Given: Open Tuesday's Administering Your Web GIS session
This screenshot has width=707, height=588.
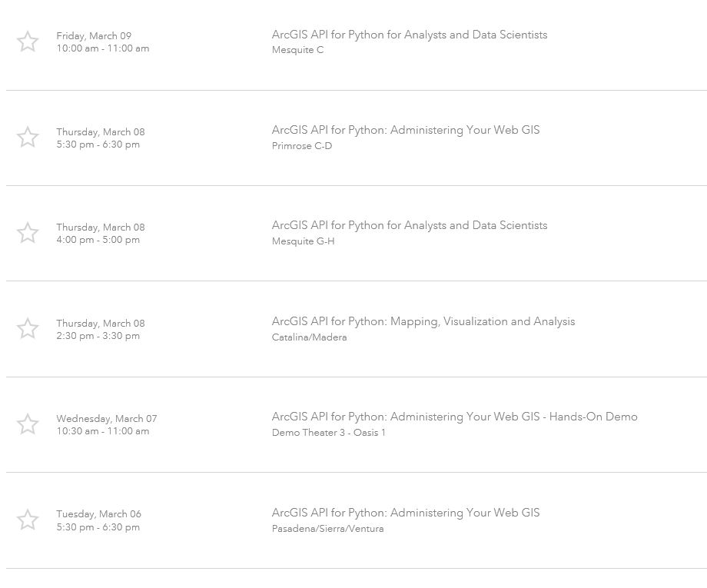Looking at the screenshot, I should [405, 513].
